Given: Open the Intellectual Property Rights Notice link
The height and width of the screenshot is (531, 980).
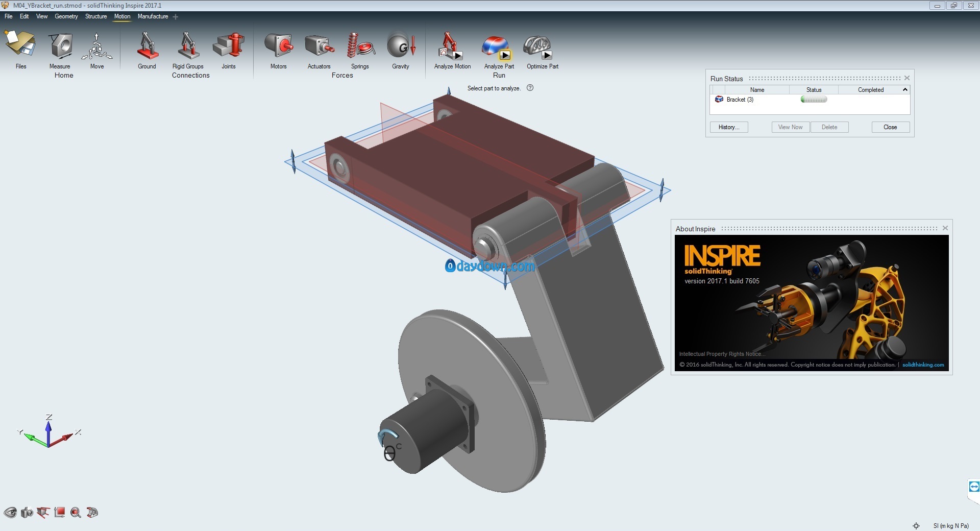Looking at the screenshot, I should tap(722, 354).
